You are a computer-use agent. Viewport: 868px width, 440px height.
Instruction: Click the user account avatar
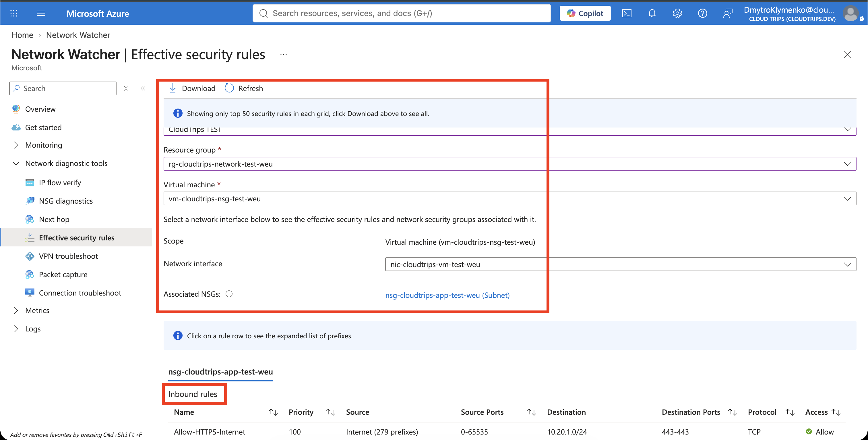pos(851,13)
